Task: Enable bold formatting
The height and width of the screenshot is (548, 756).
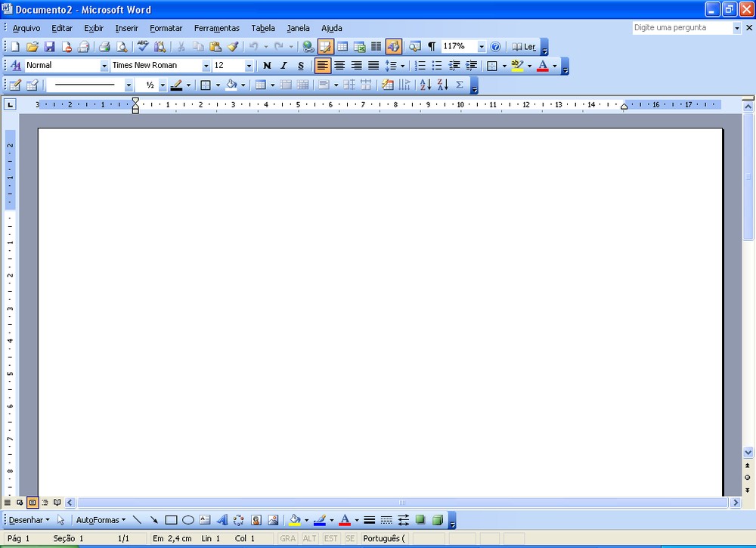Action: 267,66
